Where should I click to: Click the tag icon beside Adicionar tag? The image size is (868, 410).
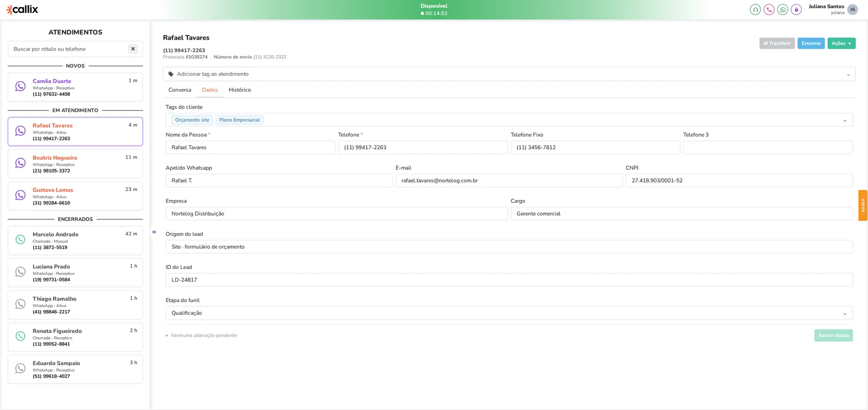coord(171,74)
